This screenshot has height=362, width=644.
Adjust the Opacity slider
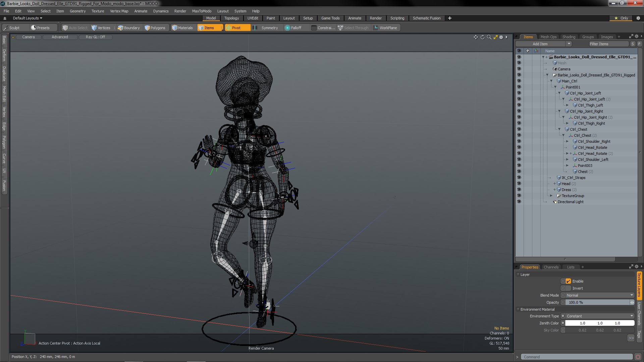(x=599, y=302)
